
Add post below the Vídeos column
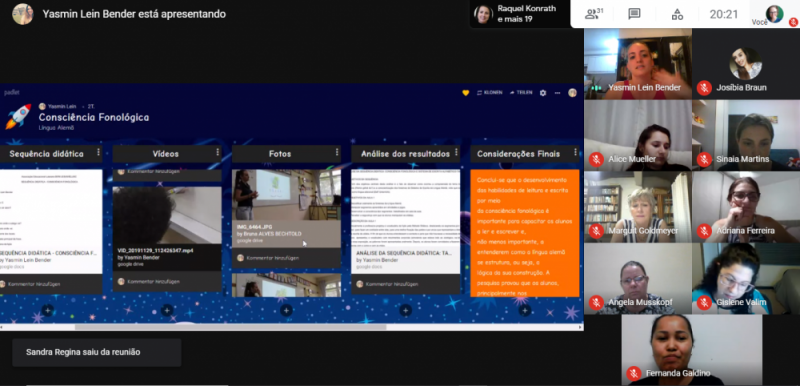(167, 310)
